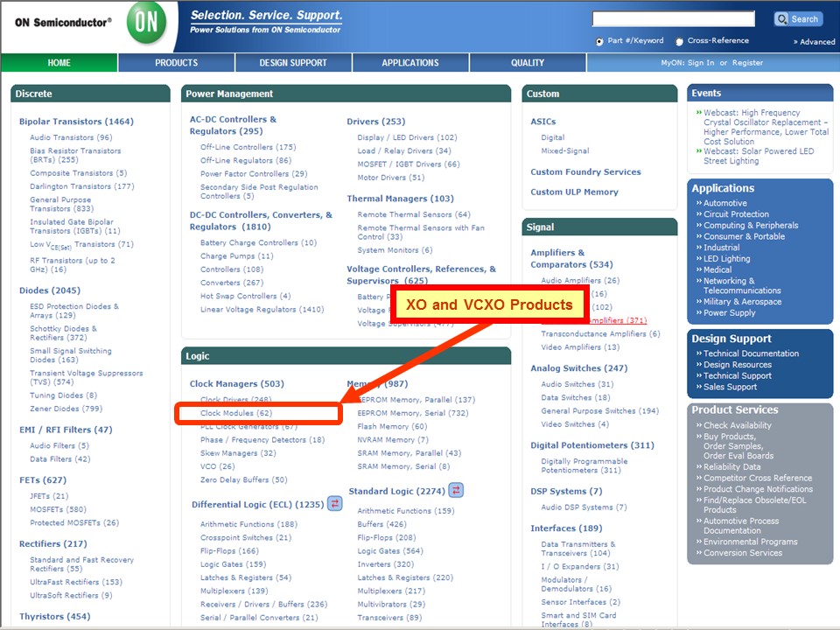Open the Register link
Screen dimensions: 840x630
[747, 63]
